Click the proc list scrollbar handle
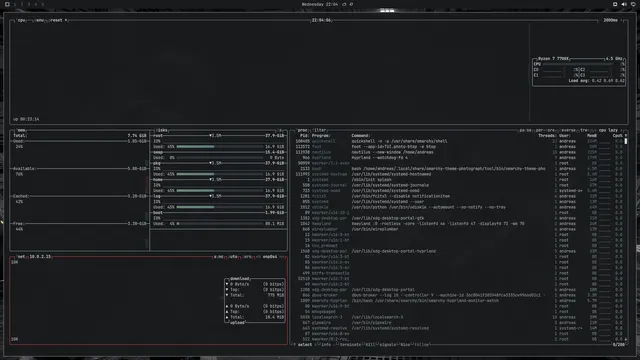This screenshot has width=640, height=360. point(626,141)
